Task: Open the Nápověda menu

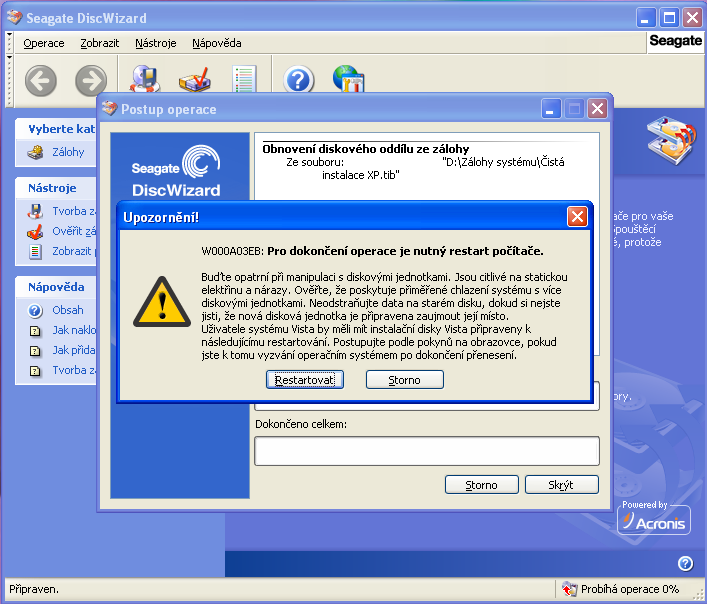Action: pyautogui.click(x=217, y=43)
